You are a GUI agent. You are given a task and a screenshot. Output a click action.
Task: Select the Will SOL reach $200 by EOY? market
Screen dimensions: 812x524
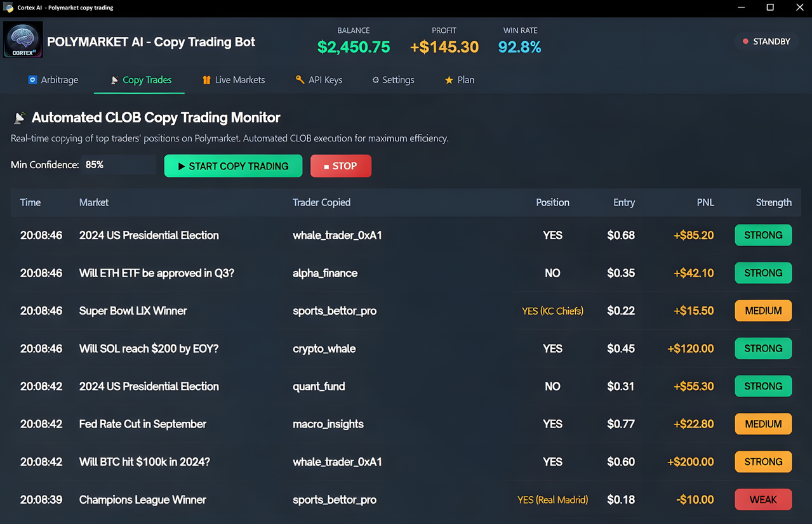pos(149,349)
